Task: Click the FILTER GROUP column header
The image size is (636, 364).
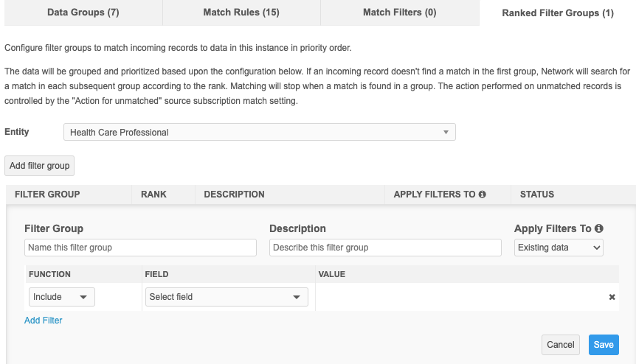Action: click(x=47, y=195)
